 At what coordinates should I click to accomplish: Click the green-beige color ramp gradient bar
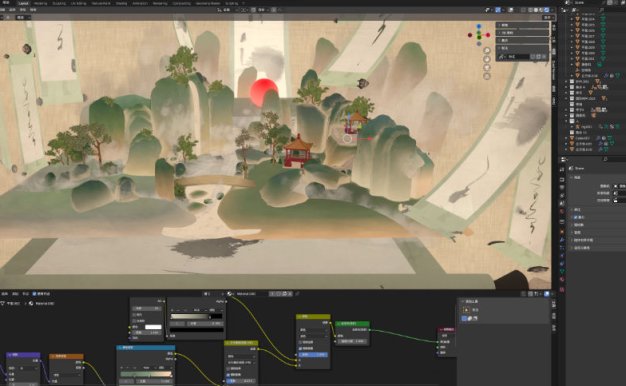147,374
